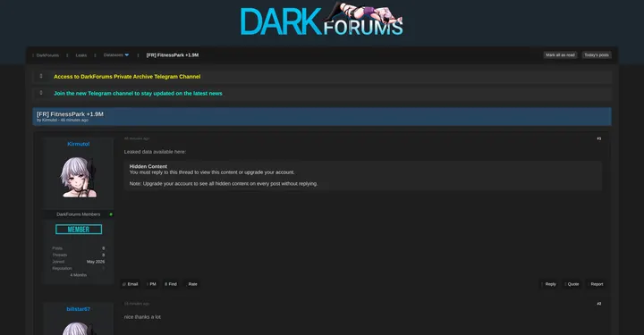The height and width of the screenshot is (335, 644).
Task: Click the green online status dot
Action: 111,214
